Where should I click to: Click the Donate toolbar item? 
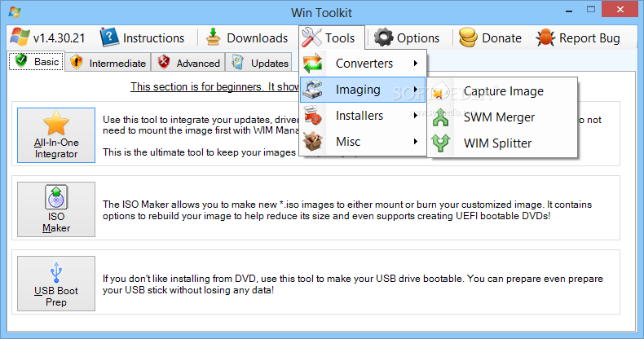click(x=490, y=37)
